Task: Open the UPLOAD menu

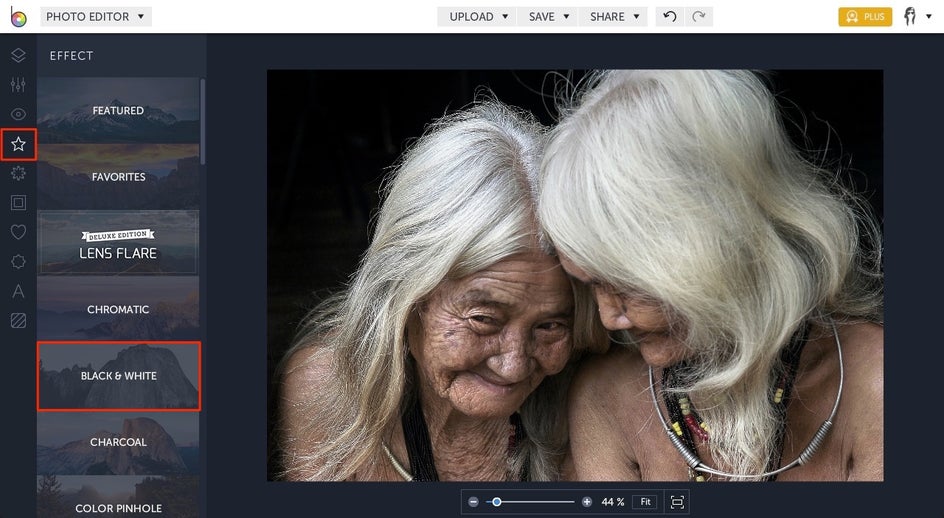Action: click(478, 16)
